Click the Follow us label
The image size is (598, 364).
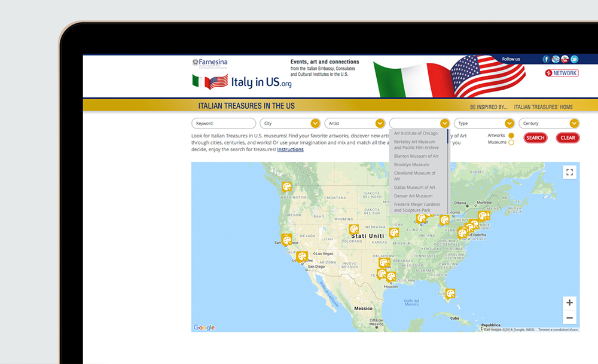(511, 59)
